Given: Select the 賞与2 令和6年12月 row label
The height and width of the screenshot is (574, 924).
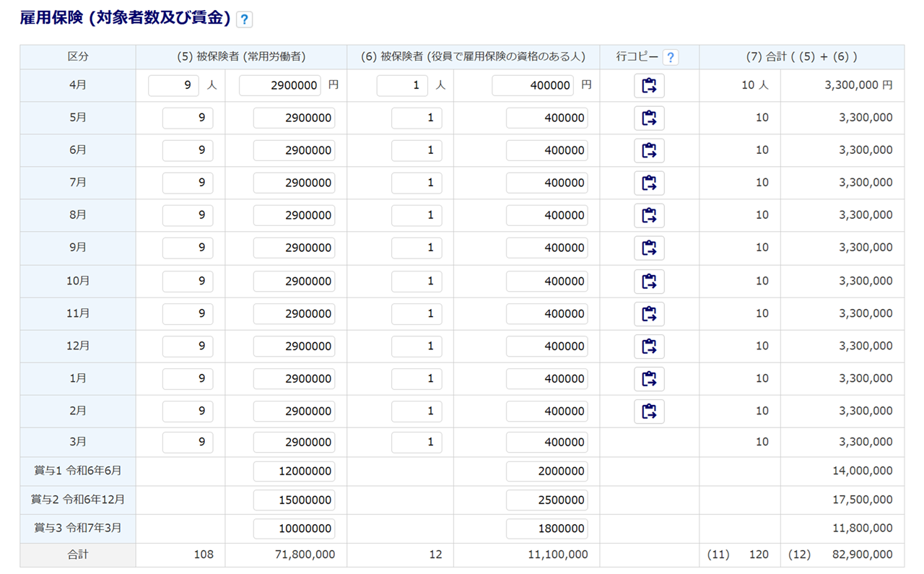Looking at the screenshot, I should pyautogui.click(x=78, y=500).
